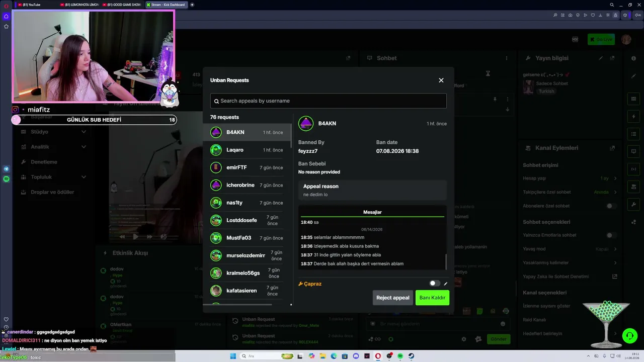The width and height of the screenshot is (644, 362).
Task: Open profile avatar menu in top bar
Action: 626,39
